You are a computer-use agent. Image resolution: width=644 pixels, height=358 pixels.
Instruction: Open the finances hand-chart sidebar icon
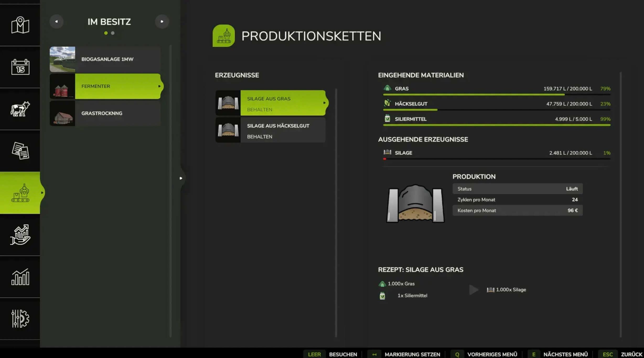tap(20, 235)
